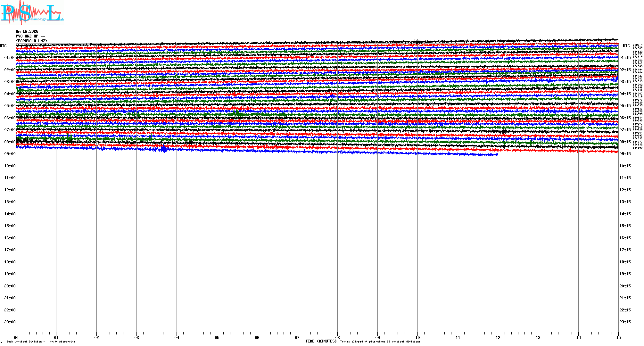Image resolution: width=644 pixels, height=346 pixels.
Task: Click the 20:15 time label on right axis
Action: click(625, 286)
